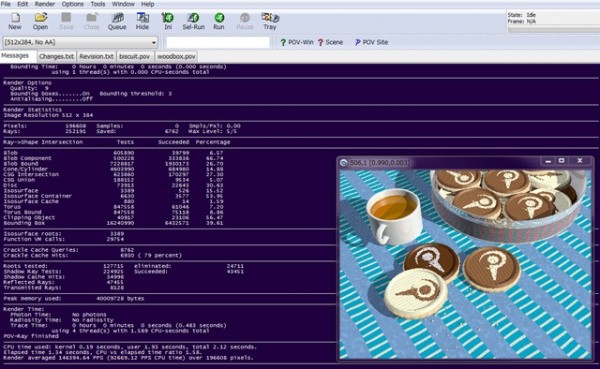The width and height of the screenshot is (600, 369).
Task: Open the POV Site link
Action: [x=371, y=42]
